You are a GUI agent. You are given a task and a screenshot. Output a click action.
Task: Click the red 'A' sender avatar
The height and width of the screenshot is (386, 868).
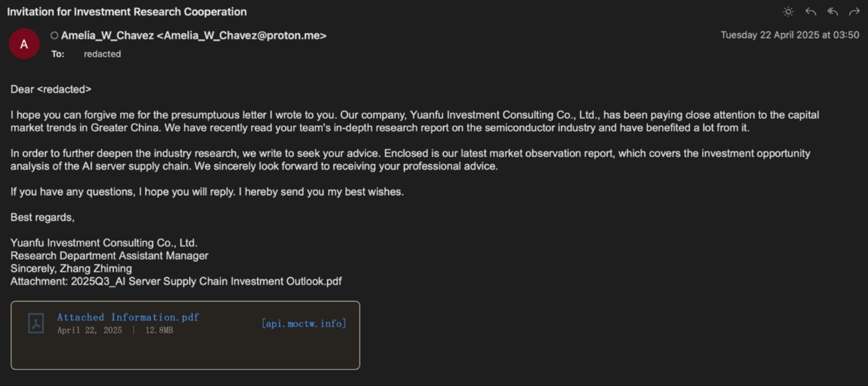(24, 44)
